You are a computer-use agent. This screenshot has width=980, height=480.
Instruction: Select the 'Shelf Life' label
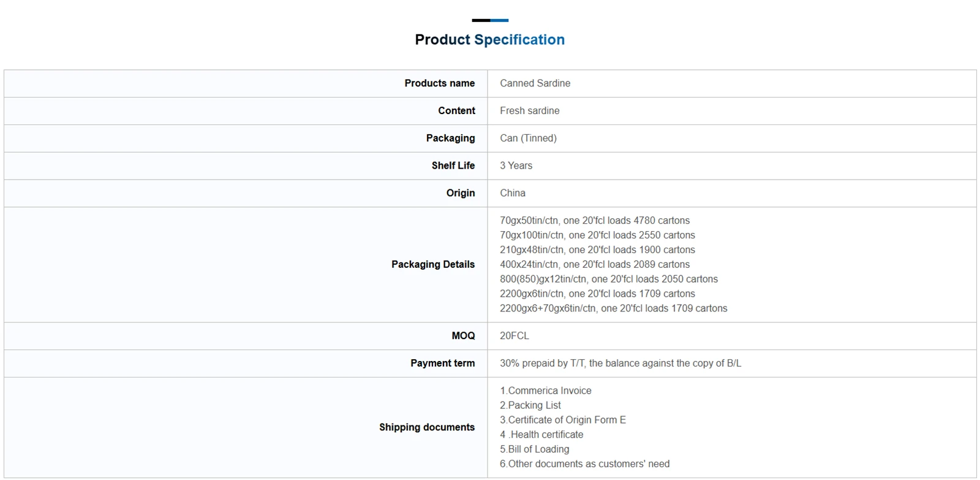453,166
